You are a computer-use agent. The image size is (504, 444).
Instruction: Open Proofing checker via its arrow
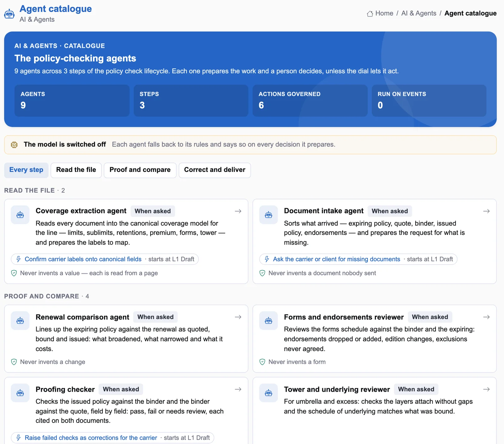coord(238,390)
